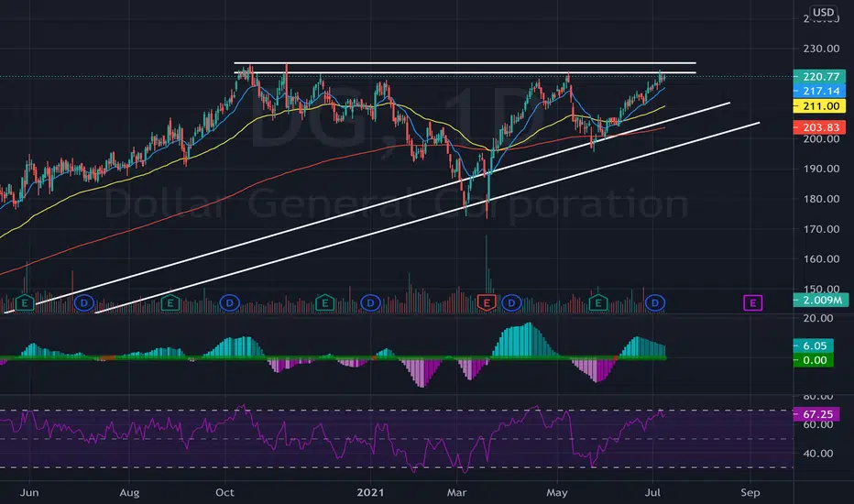Click the green E earnings marker after May
Image resolution: width=854 pixels, height=504 pixels.
598,302
